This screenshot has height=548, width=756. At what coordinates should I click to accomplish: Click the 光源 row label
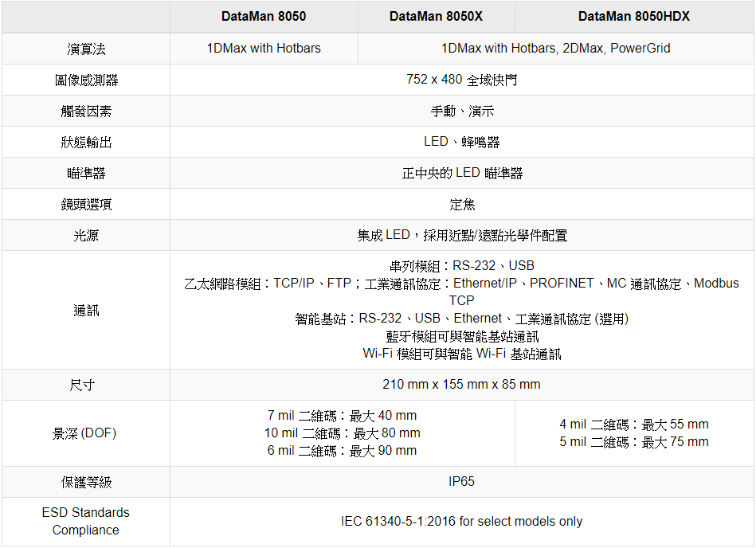[86, 235]
